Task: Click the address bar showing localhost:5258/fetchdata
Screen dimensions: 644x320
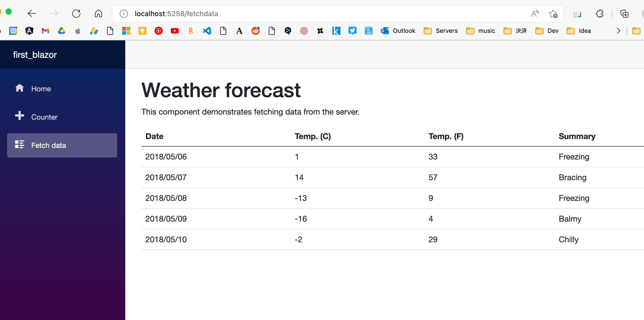Action: point(303,14)
